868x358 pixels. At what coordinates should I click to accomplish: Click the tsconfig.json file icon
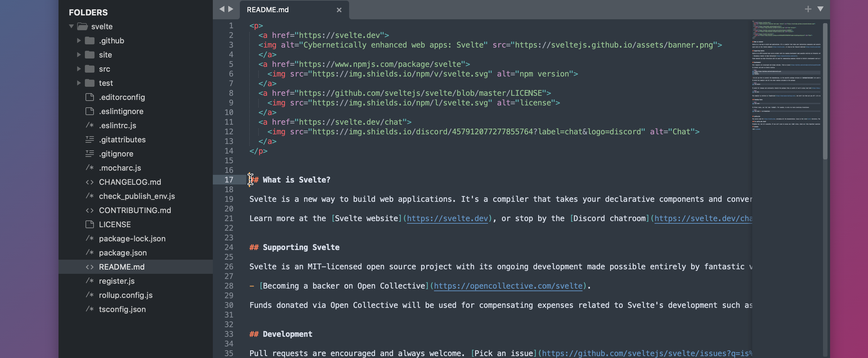(x=90, y=309)
